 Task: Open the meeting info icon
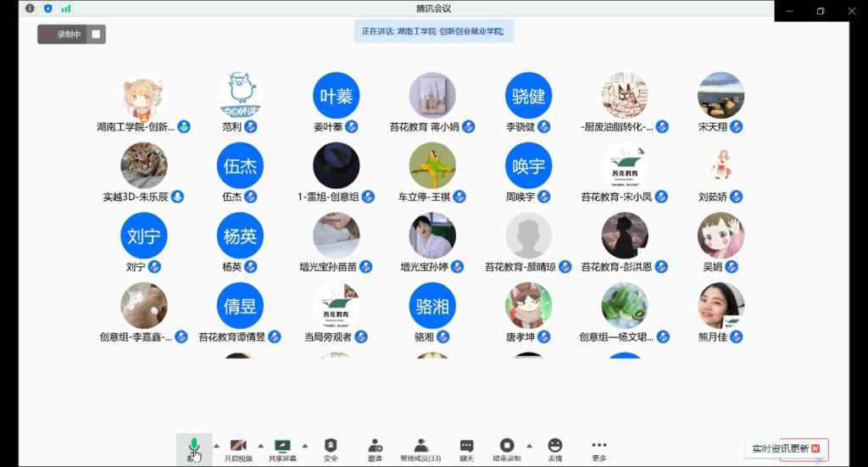(30, 8)
